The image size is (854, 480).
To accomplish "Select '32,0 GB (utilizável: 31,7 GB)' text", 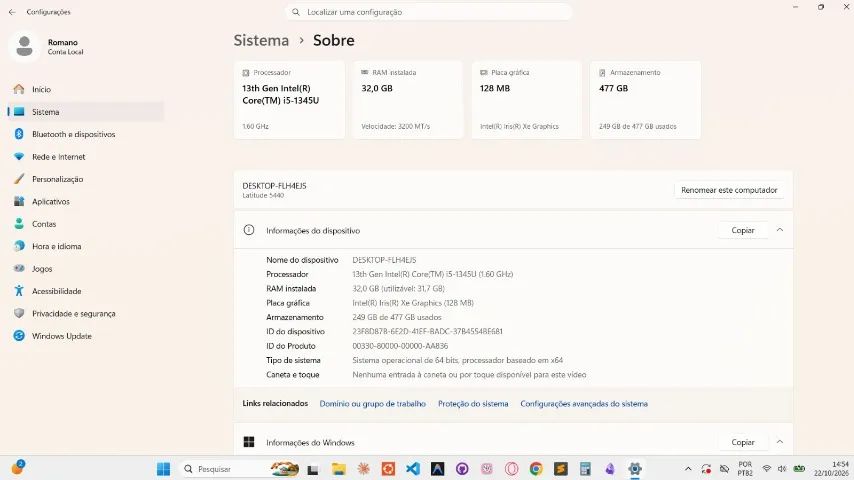I will (398, 288).
